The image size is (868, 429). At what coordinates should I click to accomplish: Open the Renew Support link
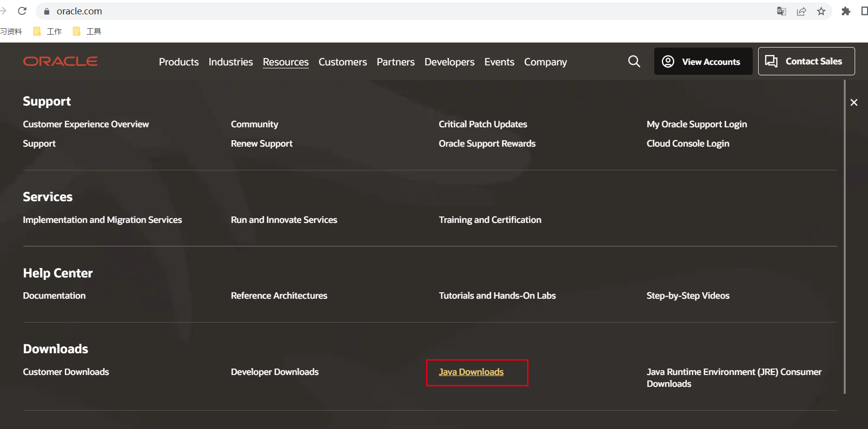tap(261, 144)
